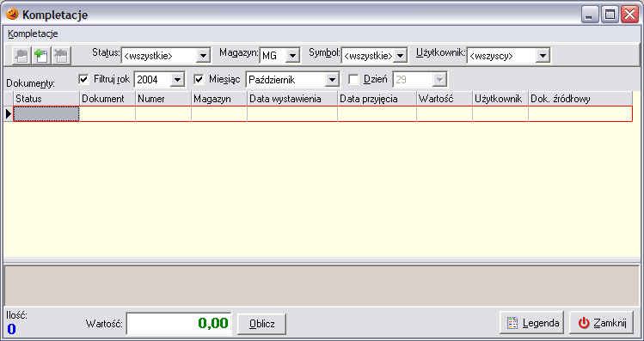Viewport: 644px width, 341px height.
Task: Click the orange app icon in the title bar
Action: pyautogui.click(x=12, y=15)
